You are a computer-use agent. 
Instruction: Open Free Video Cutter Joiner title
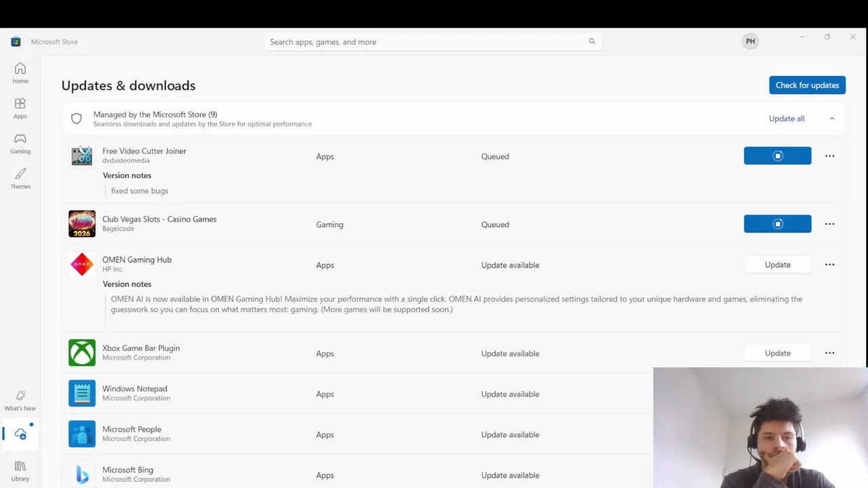[x=144, y=151]
